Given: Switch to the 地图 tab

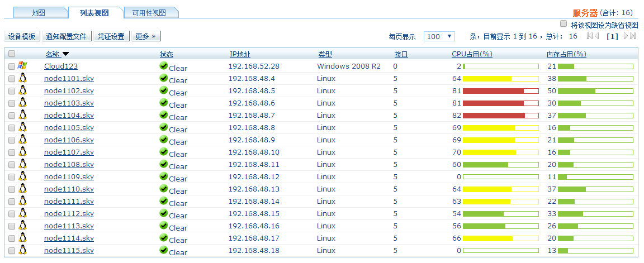Looking at the screenshot, I should tap(39, 12).
